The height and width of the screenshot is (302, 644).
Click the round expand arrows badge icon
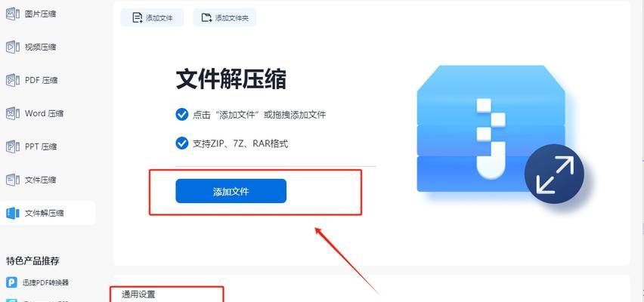tap(554, 174)
